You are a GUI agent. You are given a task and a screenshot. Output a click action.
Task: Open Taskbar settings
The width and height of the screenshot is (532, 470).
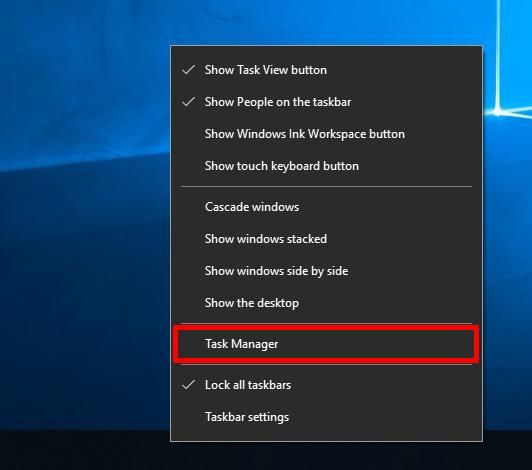pos(326,417)
